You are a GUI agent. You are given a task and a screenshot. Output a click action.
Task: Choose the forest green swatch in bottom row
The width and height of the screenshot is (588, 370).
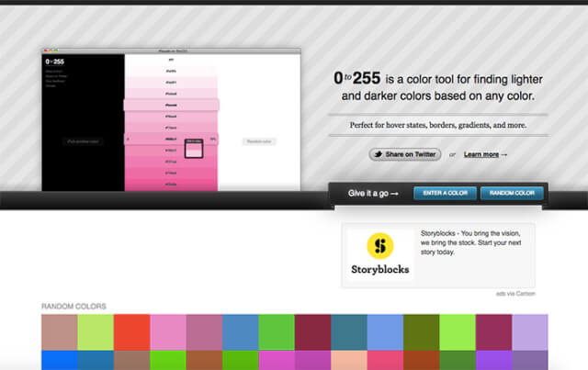pyautogui.click(x=458, y=360)
